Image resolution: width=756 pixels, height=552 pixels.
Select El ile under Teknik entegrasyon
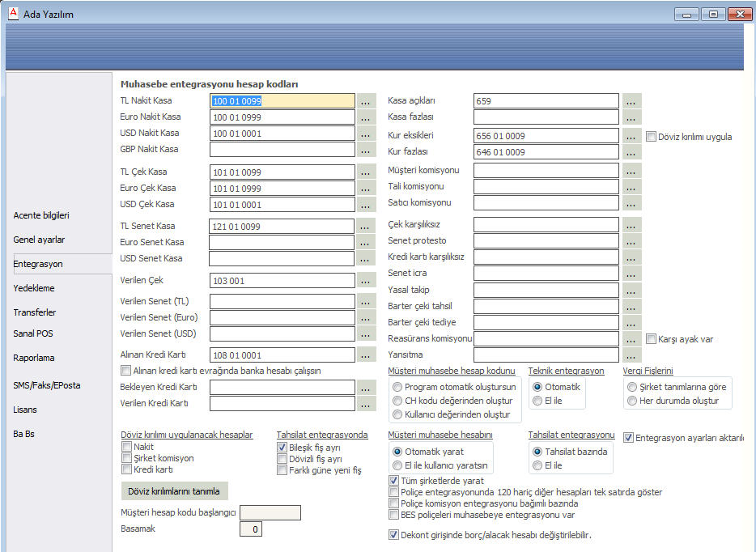pyautogui.click(x=537, y=401)
